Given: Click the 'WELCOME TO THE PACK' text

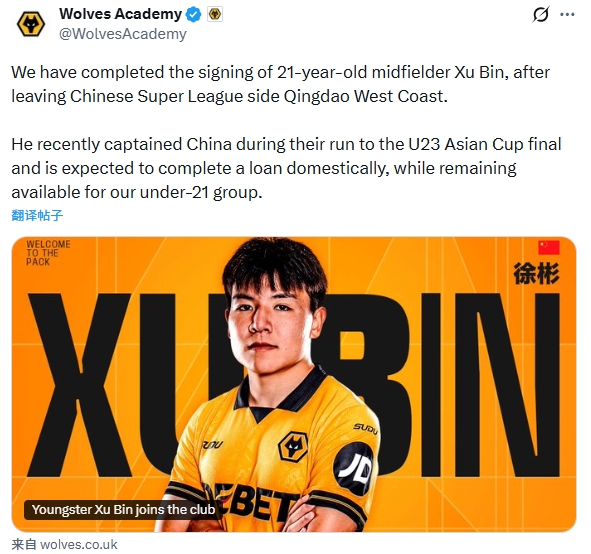Looking at the screenshot, I should pyautogui.click(x=48, y=253).
